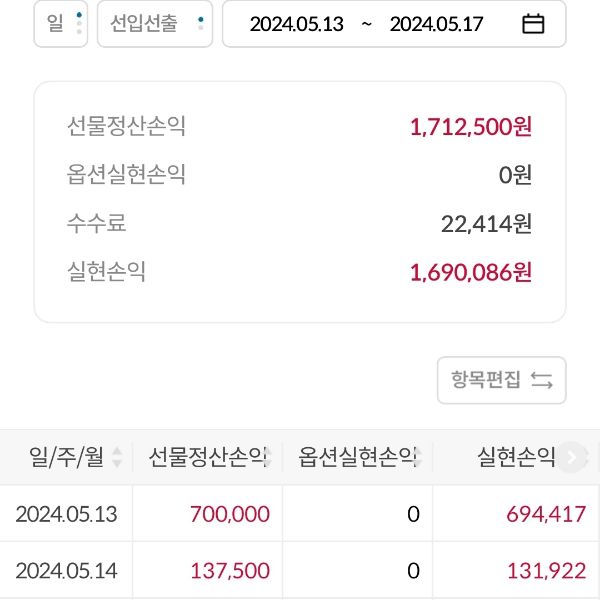The image size is (600, 600).
Task: Open the 일 period dropdown
Action: 61,24
